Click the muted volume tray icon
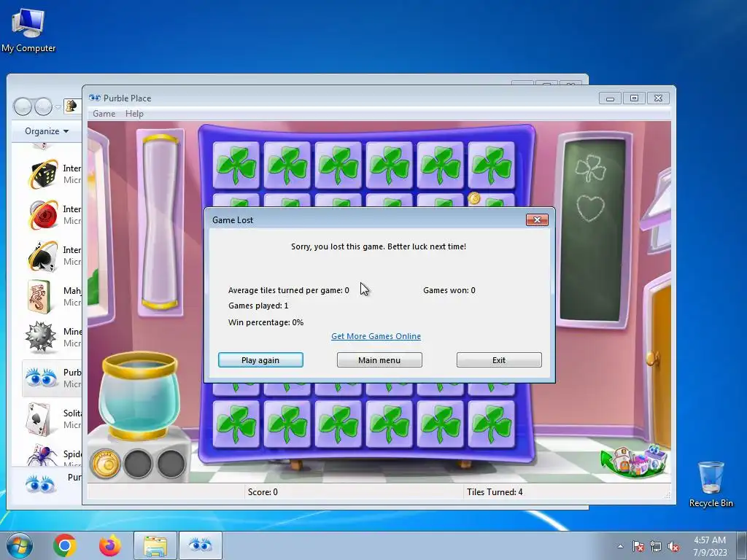This screenshot has width=747, height=560. pos(673,546)
